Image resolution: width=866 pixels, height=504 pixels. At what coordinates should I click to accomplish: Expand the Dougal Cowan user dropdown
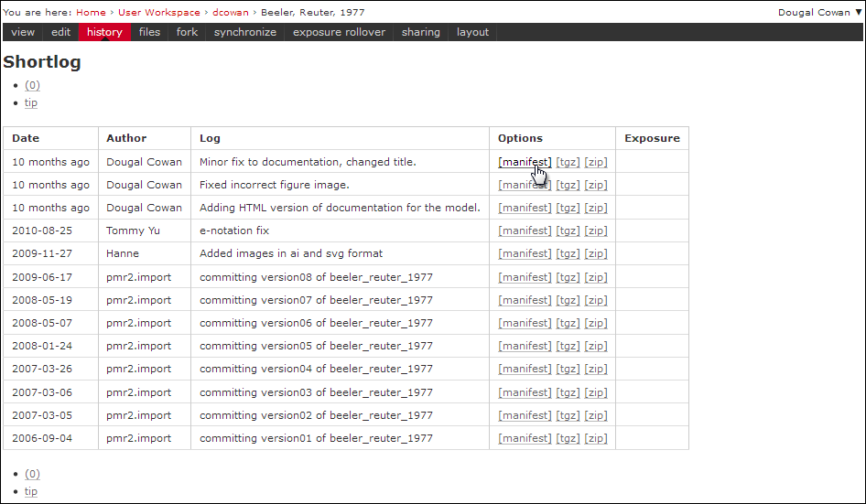point(819,12)
